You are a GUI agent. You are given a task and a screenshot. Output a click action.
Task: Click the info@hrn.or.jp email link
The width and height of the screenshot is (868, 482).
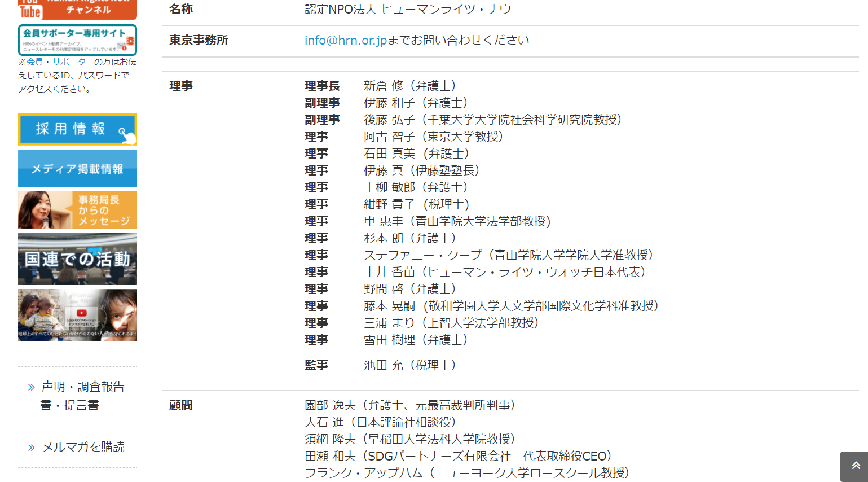pos(346,40)
